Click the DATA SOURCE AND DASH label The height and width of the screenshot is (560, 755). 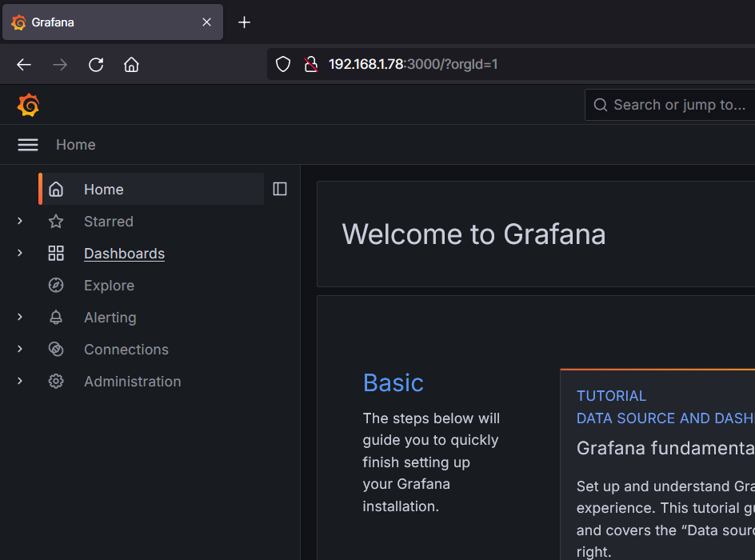665,418
